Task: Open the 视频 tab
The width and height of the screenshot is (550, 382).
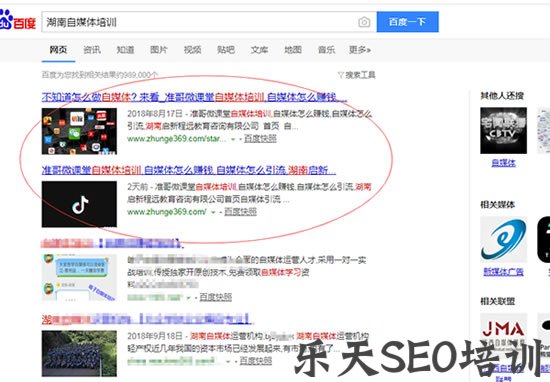Action: click(x=193, y=50)
